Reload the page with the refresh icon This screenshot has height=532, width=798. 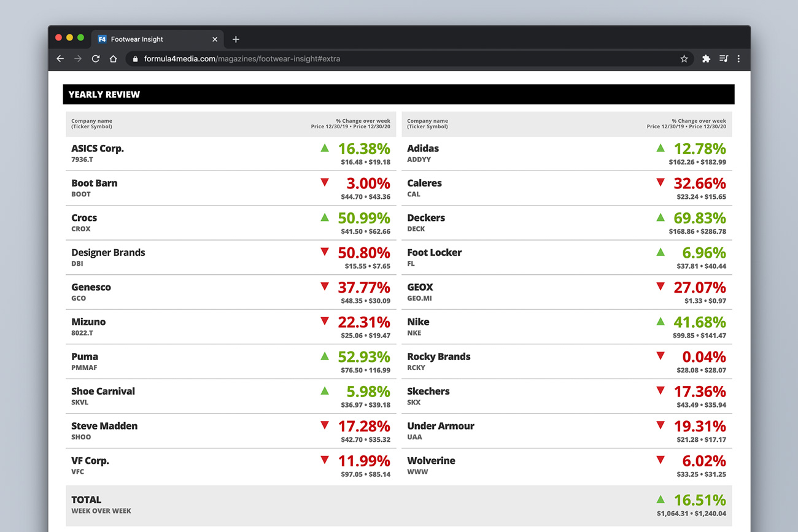96,59
